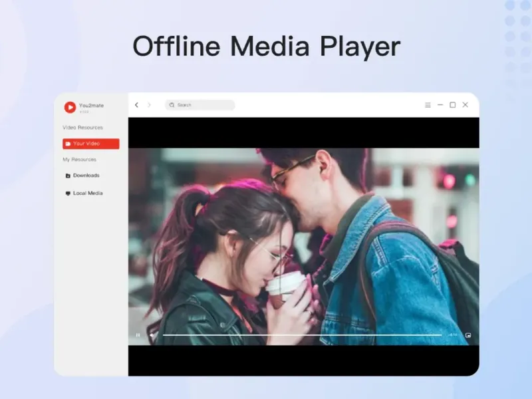Click the remaining time display
This screenshot has width=532, height=399.
(453, 335)
